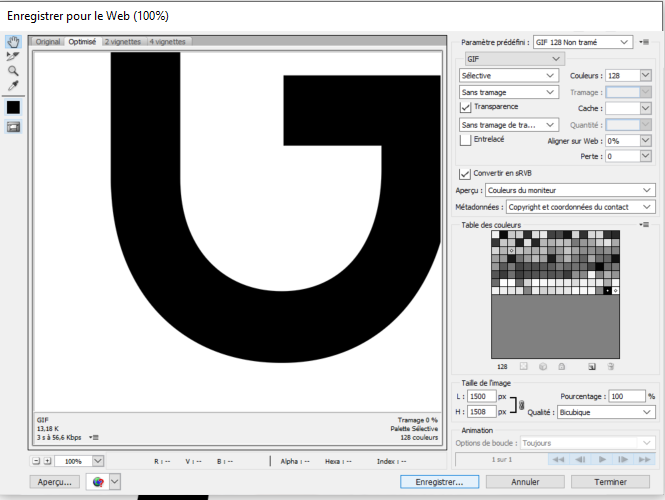This screenshot has height=500, width=665.
Task: Click the Annuler button
Action: (525, 482)
